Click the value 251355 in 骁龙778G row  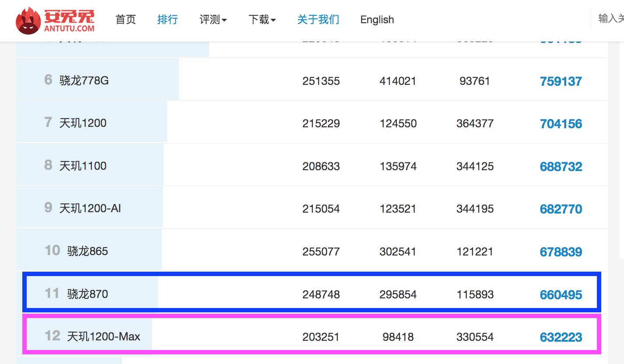(x=321, y=81)
